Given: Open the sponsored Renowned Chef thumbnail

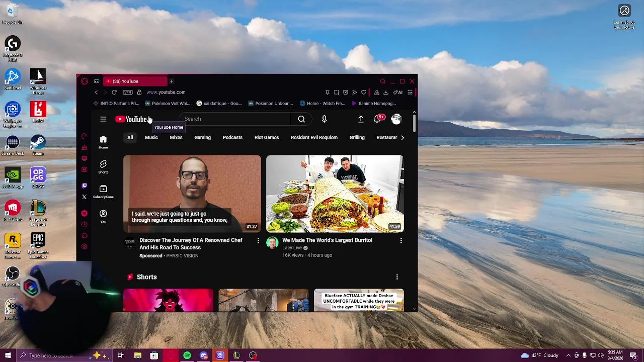Looking at the screenshot, I should click(192, 194).
